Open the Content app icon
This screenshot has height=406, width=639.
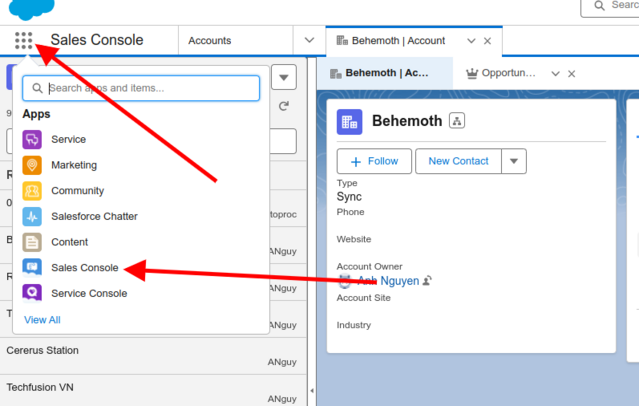(32, 242)
